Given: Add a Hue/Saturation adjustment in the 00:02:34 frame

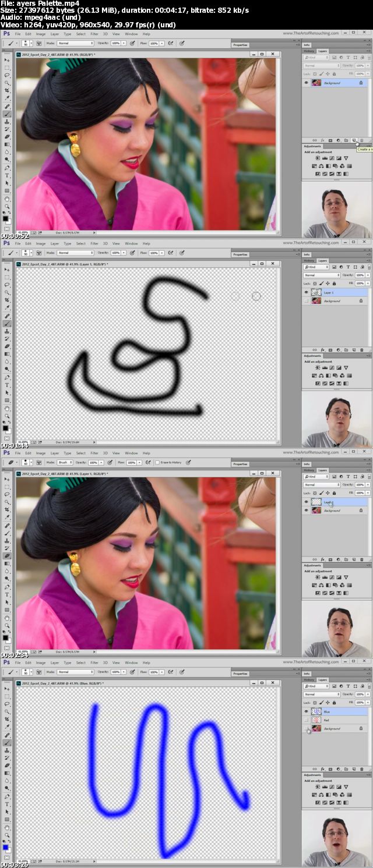Looking at the screenshot, I should (x=314, y=585).
